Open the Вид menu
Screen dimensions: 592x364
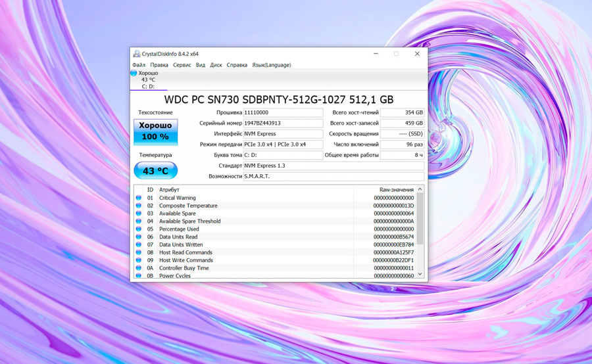tap(201, 65)
